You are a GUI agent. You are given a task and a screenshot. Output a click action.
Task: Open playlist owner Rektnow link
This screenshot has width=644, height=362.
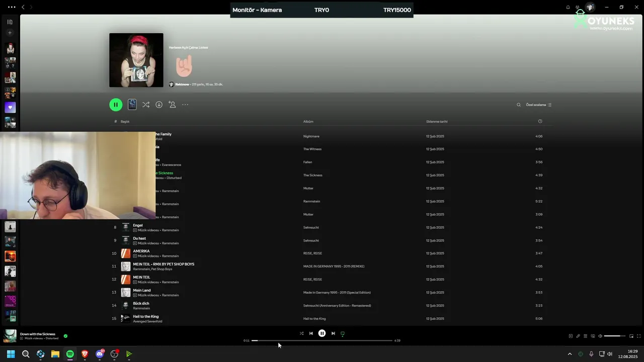(x=182, y=84)
